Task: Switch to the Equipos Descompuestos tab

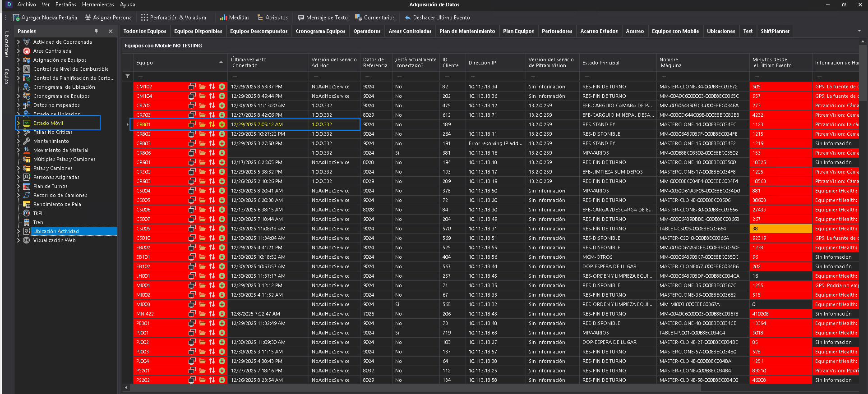Action: (x=259, y=31)
